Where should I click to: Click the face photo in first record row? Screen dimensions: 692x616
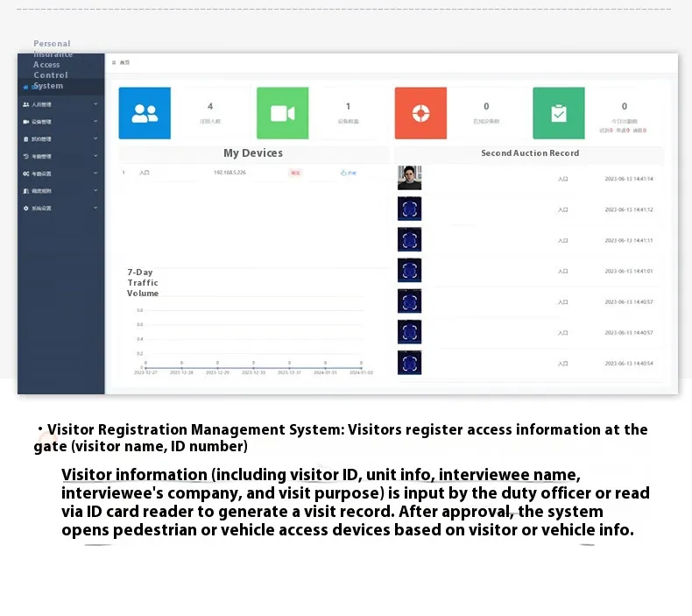click(409, 178)
